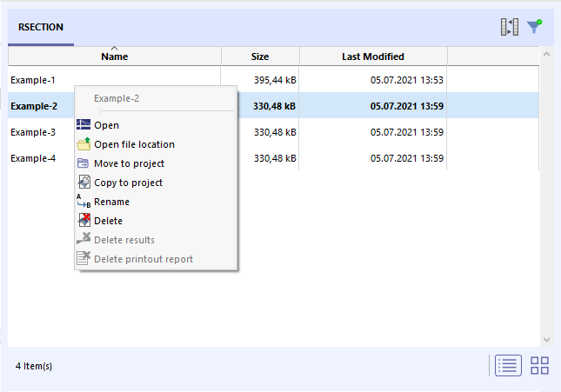This screenshot has height=392, width=561.
Task: Click the Open file location folder icon
Action: 83,144
